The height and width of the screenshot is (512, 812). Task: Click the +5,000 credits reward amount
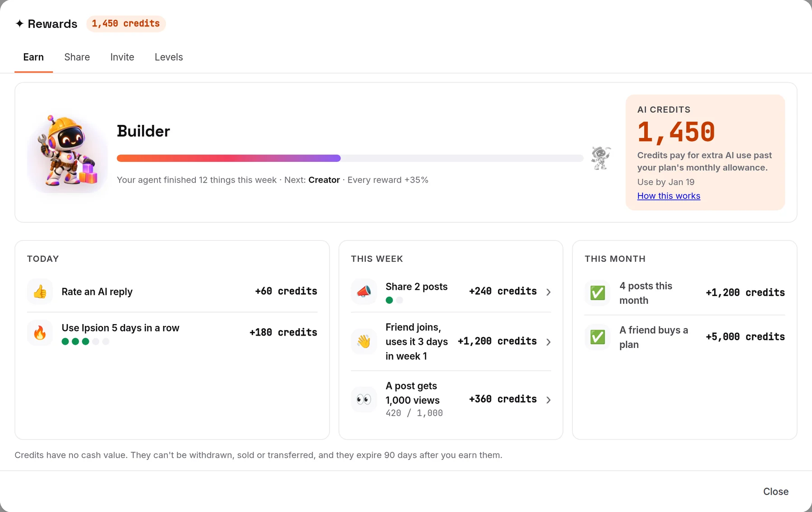[x=745, y=337]
